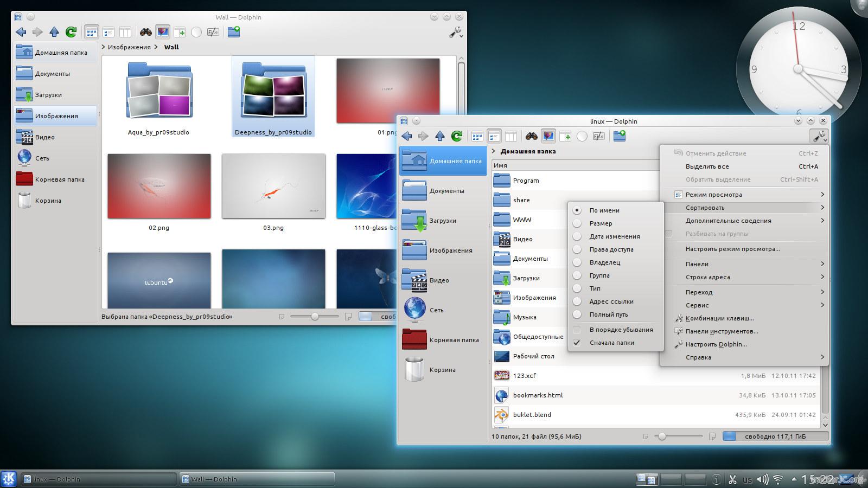Choose Выделить все from the menu

(x=707, y=166)
